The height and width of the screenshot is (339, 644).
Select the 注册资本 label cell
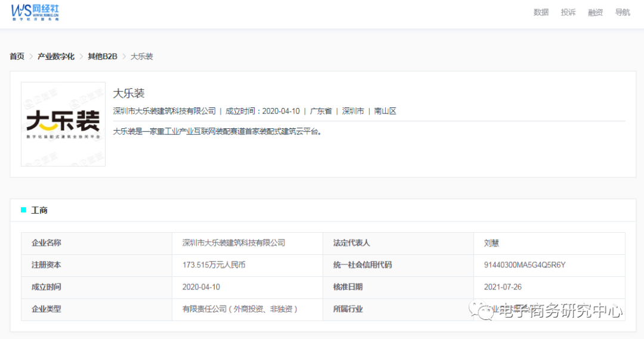(97, 266)
